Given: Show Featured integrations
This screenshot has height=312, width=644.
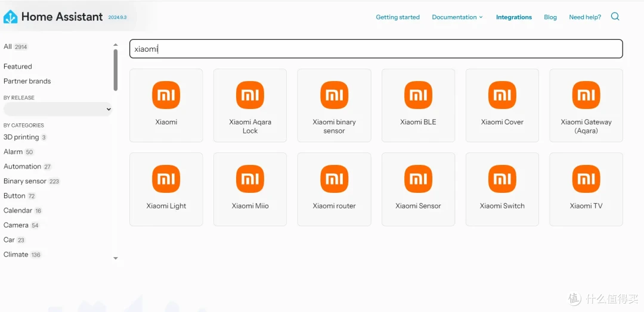Looking at the screenshot, I should click(18, 67).
